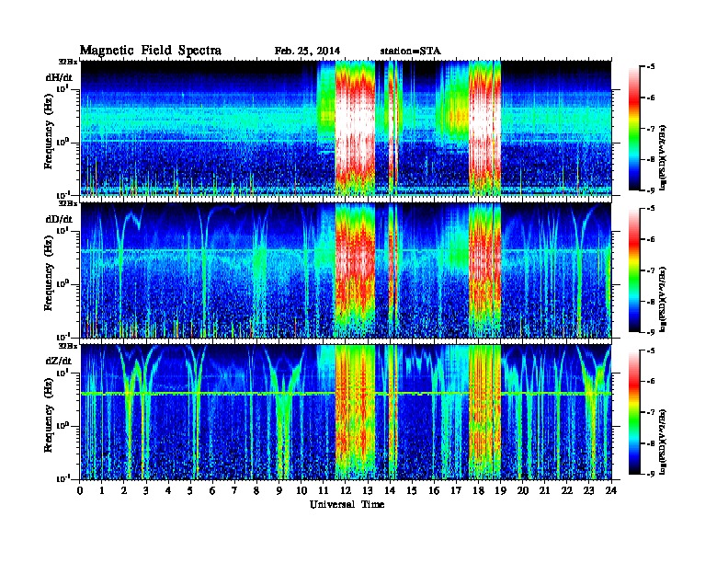Click the "22" hour tick label
This screenshot has height=563, width=728.
coord(567,490)
